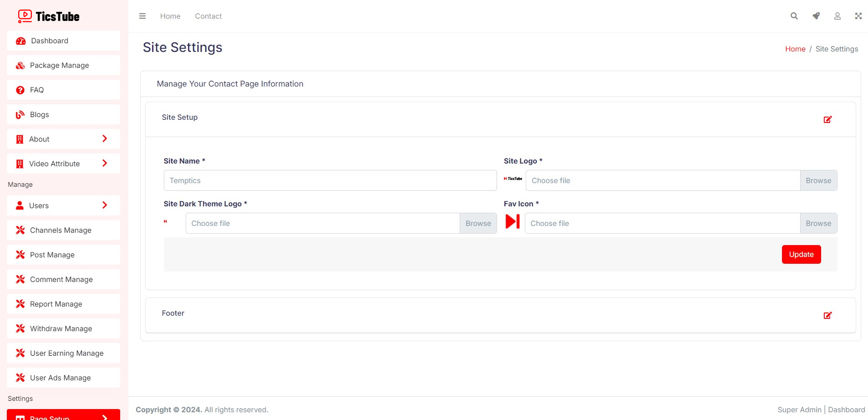Open the Contact link in navbar

coord(208,16)
